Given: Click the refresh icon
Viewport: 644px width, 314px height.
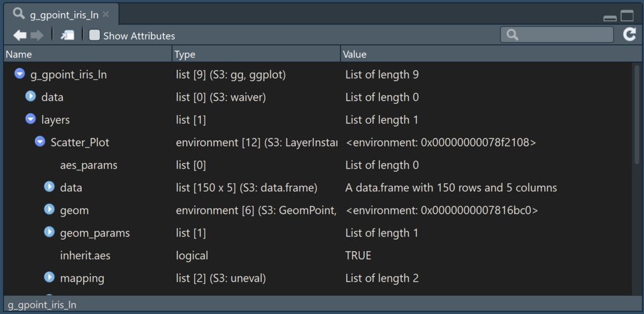Looking at the screenshot, I should [630, 35].
